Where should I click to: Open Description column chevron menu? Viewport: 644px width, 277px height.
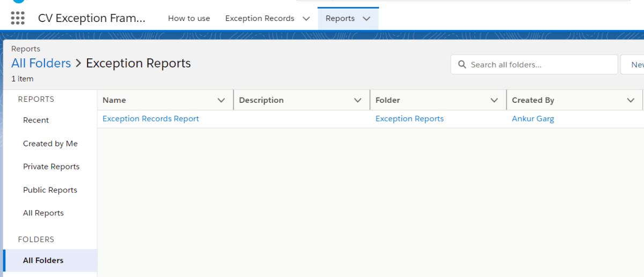pos(358,100)
